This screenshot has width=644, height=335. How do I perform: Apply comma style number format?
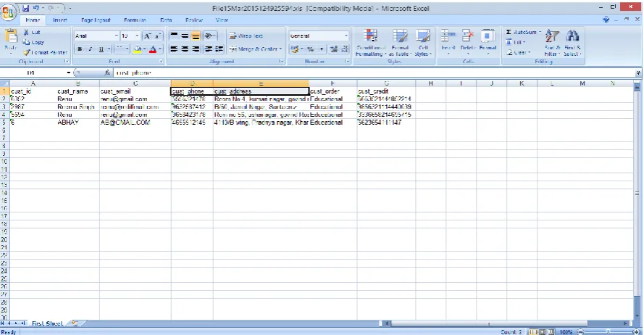click(x=321, y=49)
